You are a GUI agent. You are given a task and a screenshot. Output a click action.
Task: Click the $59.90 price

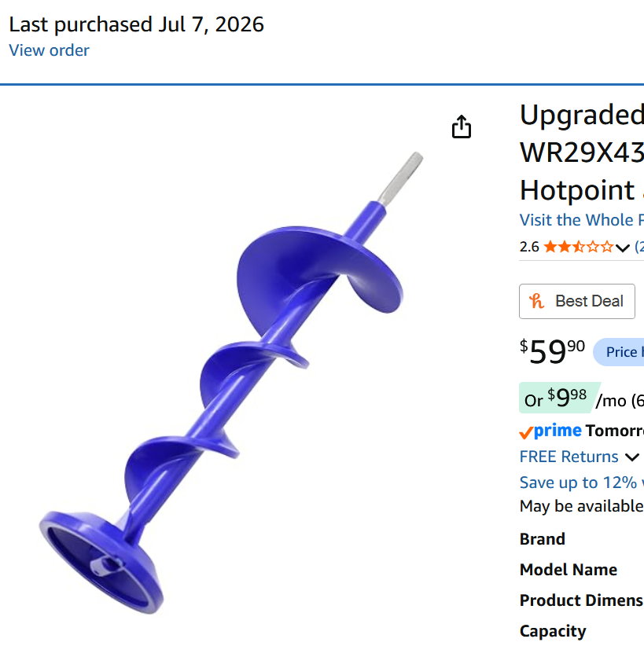552,351
